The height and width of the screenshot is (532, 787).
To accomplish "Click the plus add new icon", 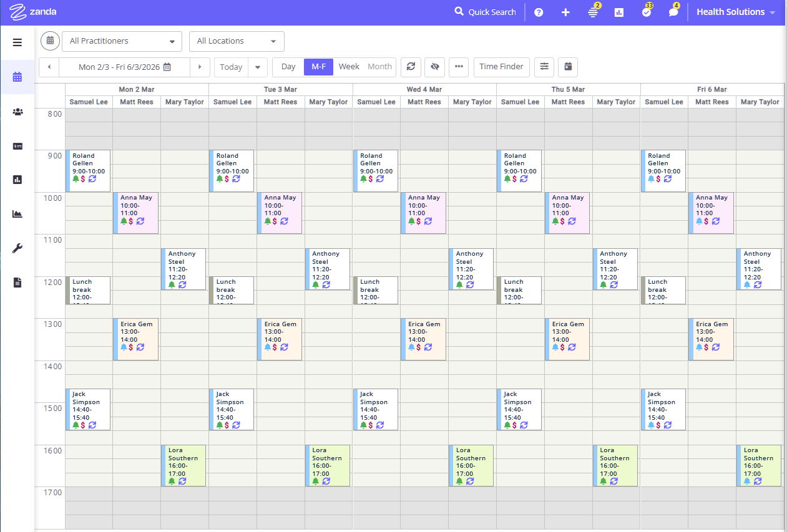I will pyautogui.click(x=565, y=12).
